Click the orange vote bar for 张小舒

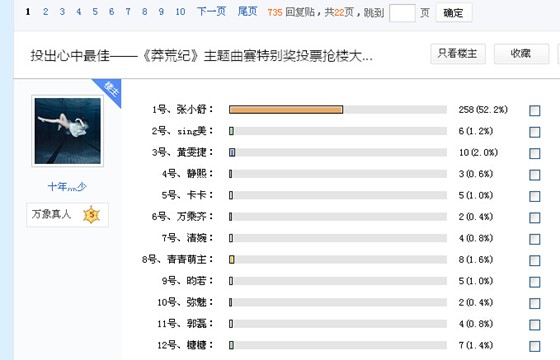coord(286,110)
